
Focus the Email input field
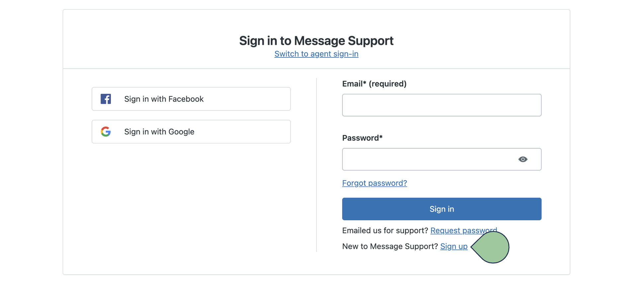pos(442,105)
